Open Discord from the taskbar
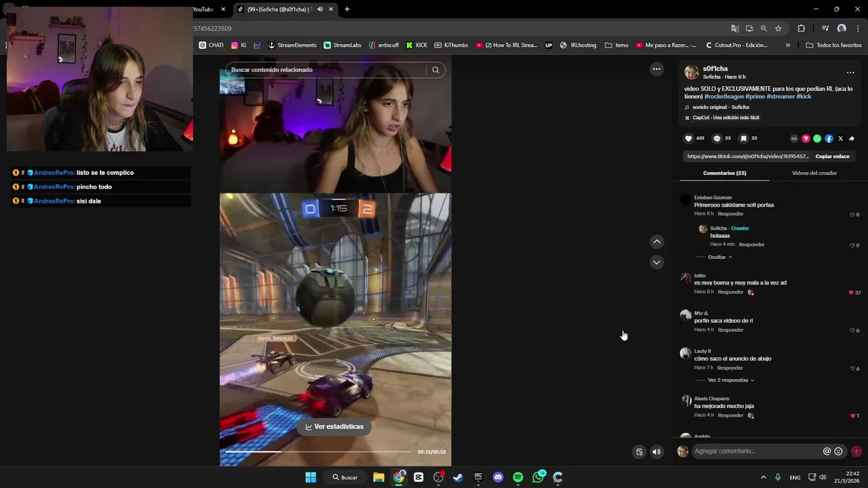This screenshot has width=868, height=488. point(498,477)
